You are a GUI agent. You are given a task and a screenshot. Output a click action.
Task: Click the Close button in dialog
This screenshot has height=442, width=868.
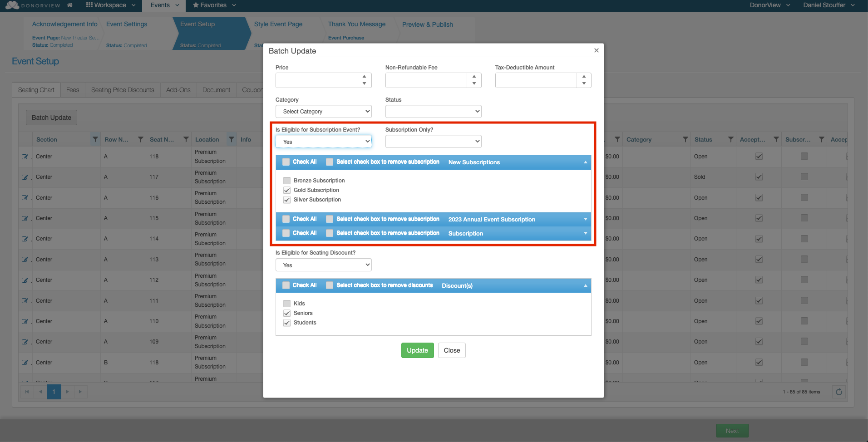point(452,350)
